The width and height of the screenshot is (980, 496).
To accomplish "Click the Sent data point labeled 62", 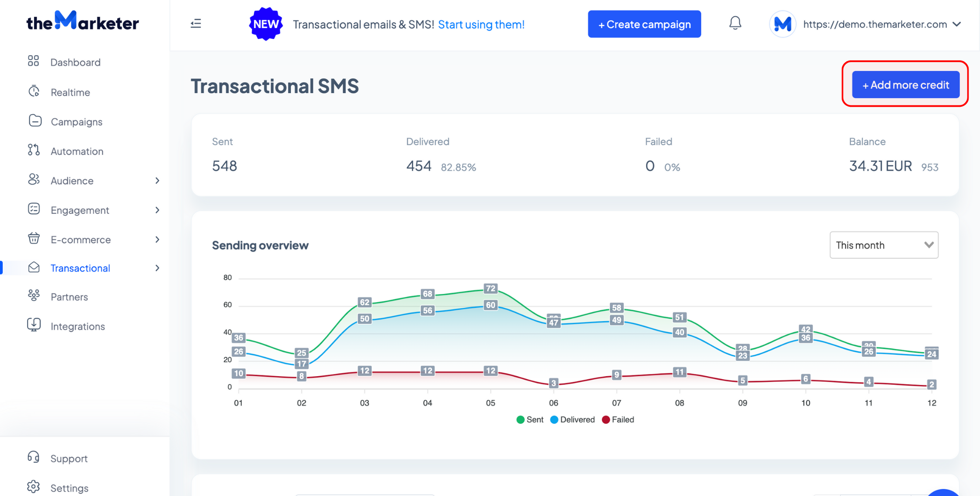I will click(x=364, y=302).
